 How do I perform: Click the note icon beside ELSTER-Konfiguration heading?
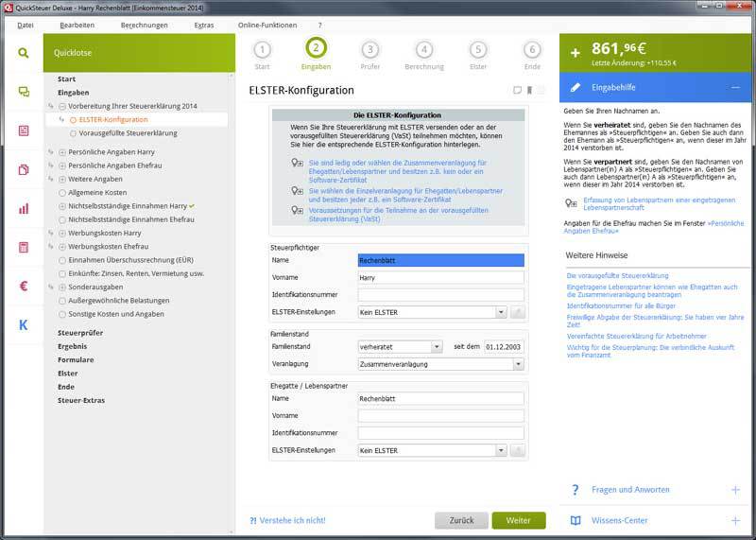coord(517,91)
